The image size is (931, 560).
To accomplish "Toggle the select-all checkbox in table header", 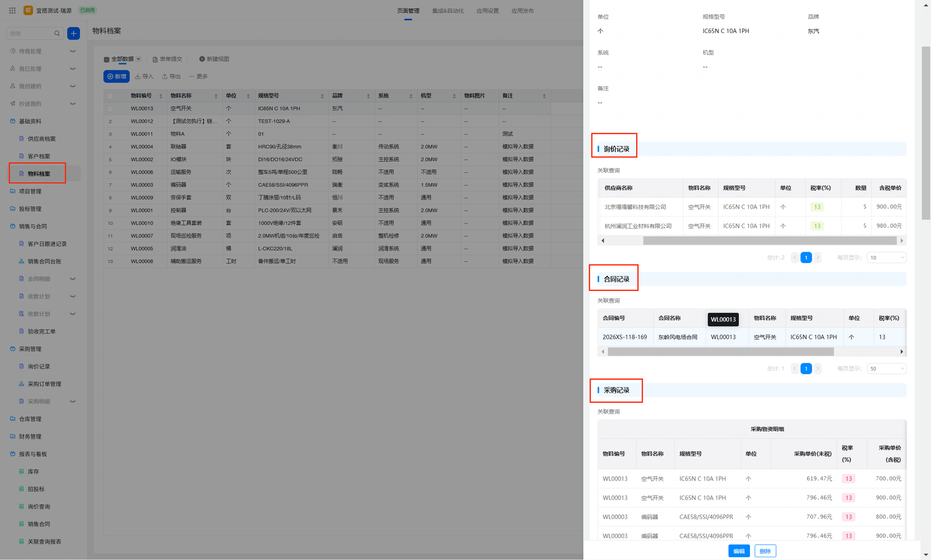I will pos(110,96).
